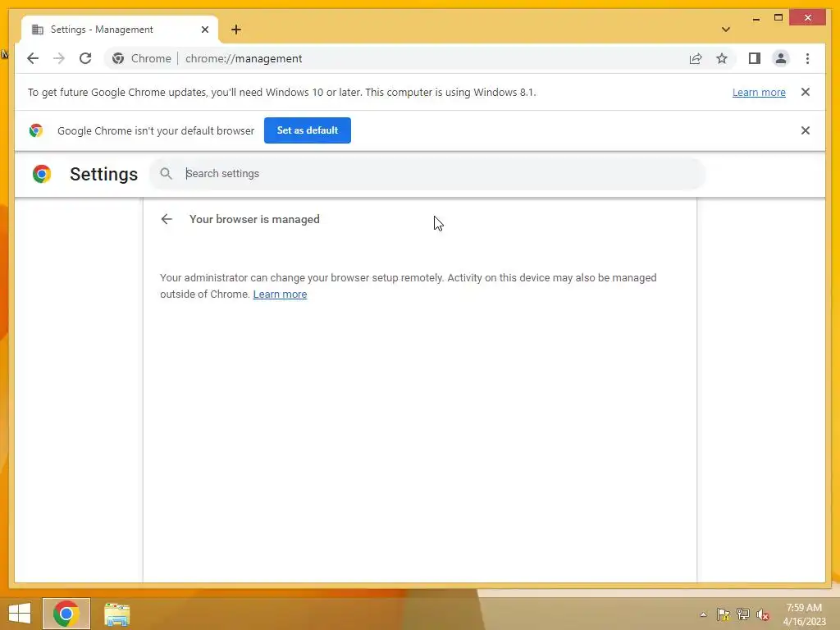840x630 pixels.
Task: Bookmark this tab with the star icon
Action: tap(722, 58)
